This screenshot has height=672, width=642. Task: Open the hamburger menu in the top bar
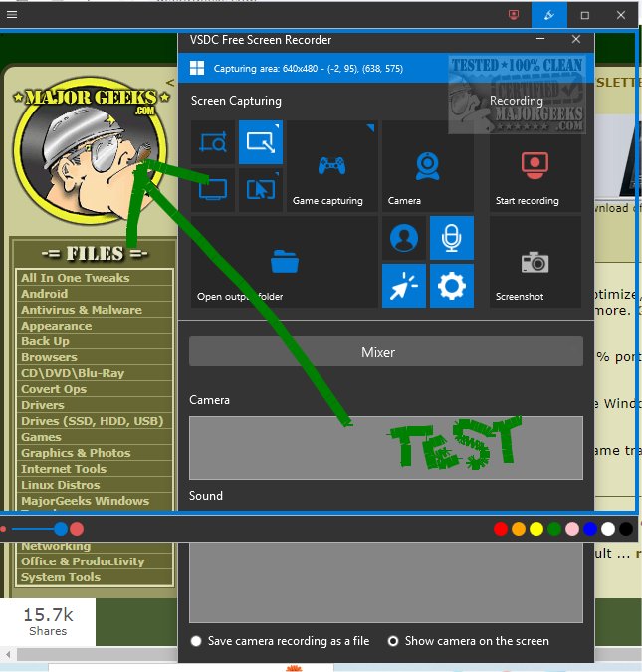point(12,15)
